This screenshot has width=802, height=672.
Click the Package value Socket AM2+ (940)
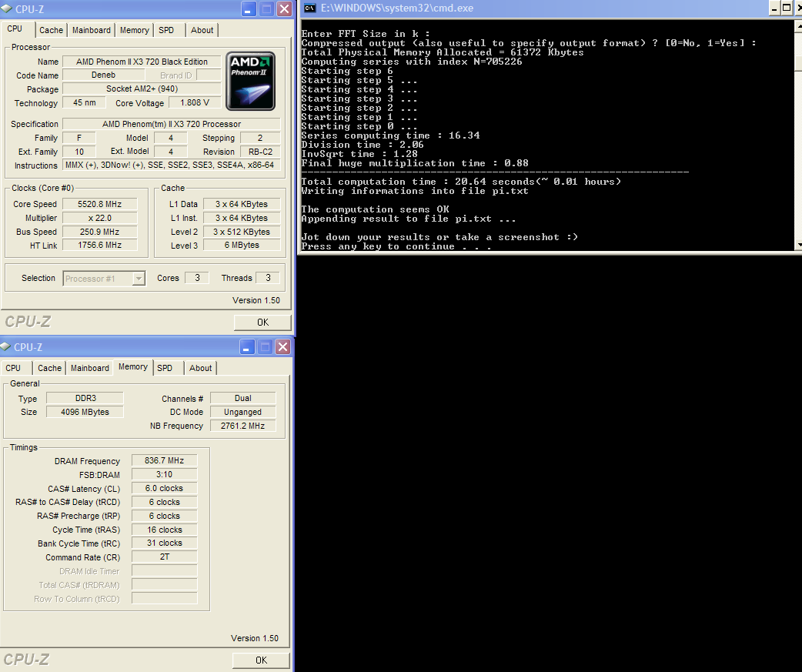tap(142, 89)
